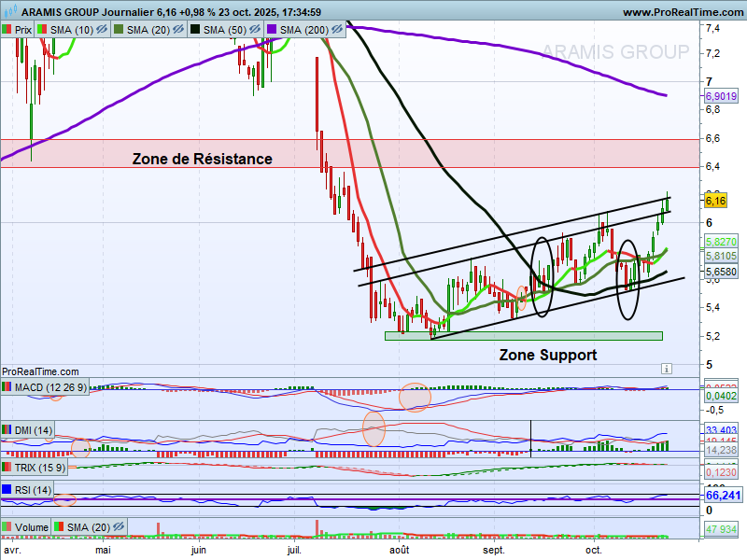Click the yellow 6,16 current price label

(715, 201)
